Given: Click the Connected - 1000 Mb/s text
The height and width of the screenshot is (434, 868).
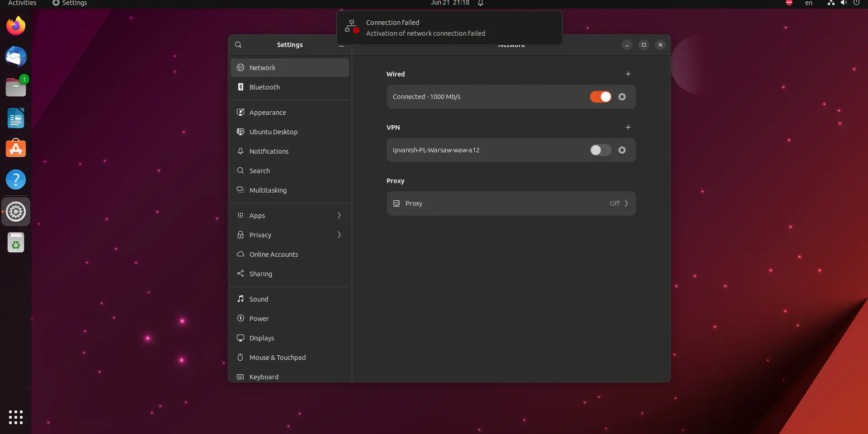Looking at the screenshot, I should pos(426,97).
